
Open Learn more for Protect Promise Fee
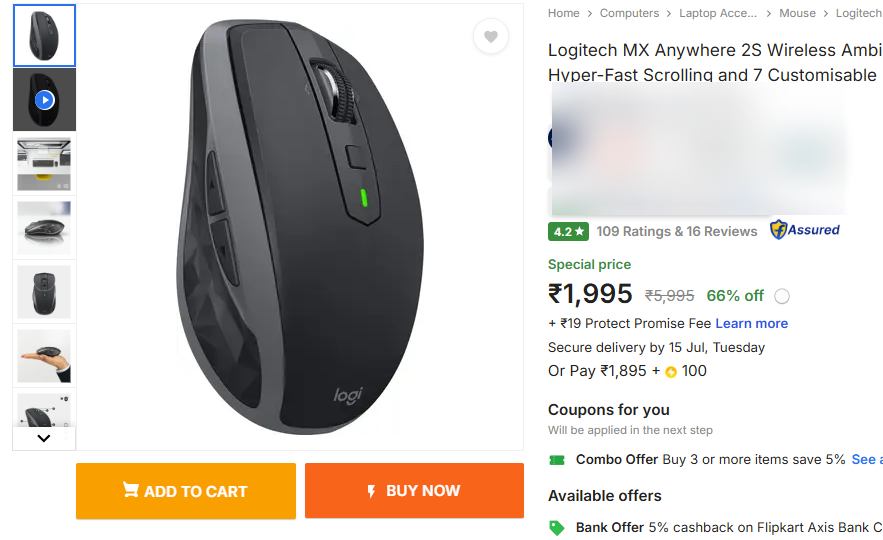tap(751, 323)
